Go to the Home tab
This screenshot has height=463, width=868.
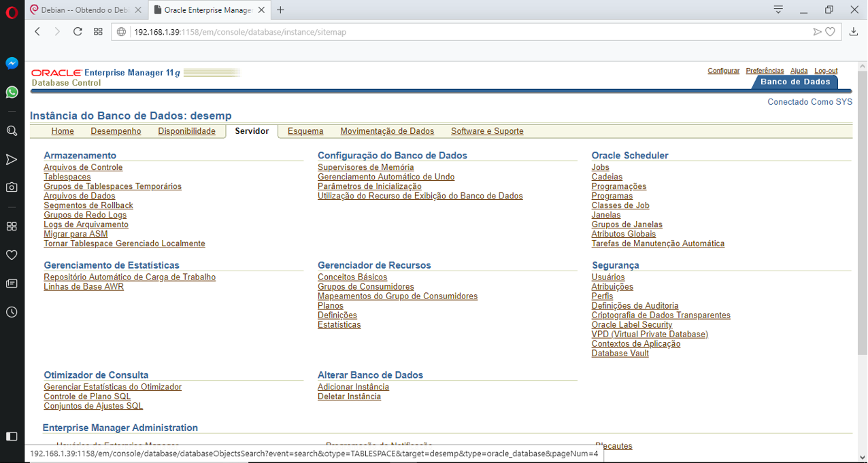[x=63, y=131]
